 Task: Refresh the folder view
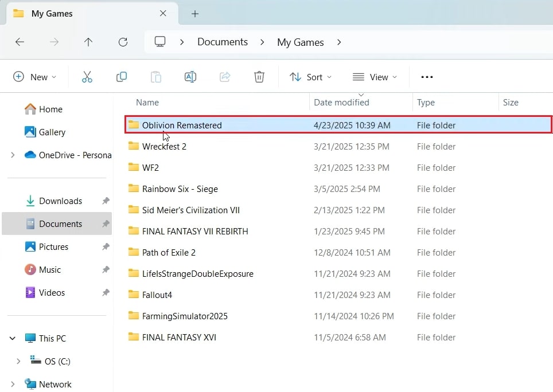(x=123, y=42)
